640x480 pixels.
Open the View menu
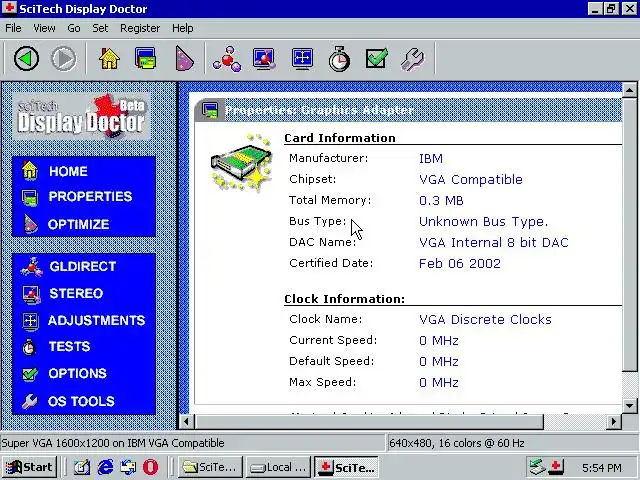click(44, 28)
